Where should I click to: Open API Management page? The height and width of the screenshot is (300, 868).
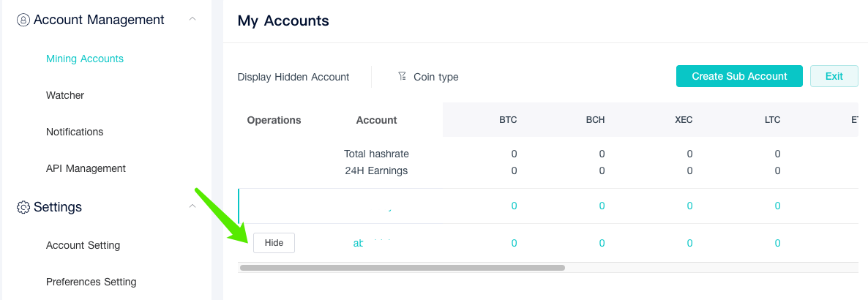coord(86,168)
